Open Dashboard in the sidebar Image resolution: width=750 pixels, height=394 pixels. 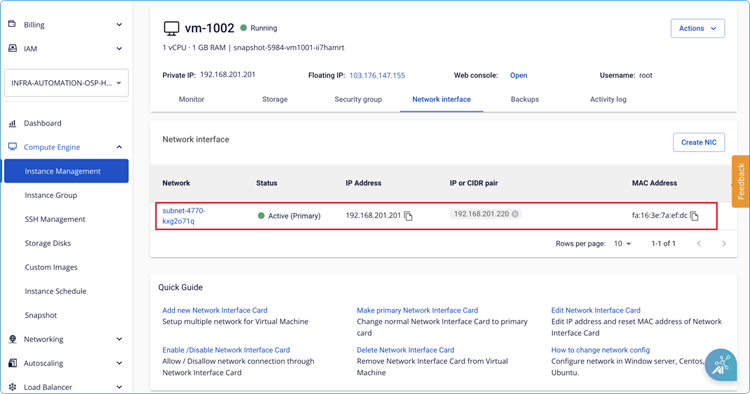[x=43, y=123]
